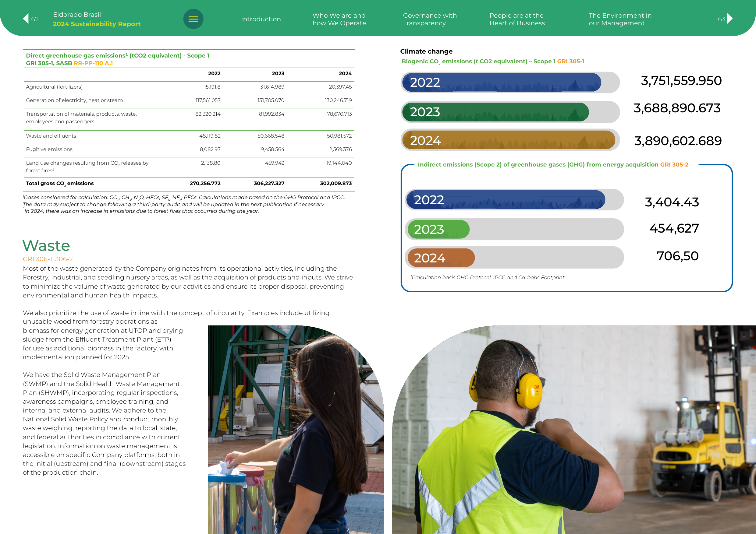Click the photo of worker with earmuffs
Viewport: 756px width, 534px height.
click(x=573, y=429)
